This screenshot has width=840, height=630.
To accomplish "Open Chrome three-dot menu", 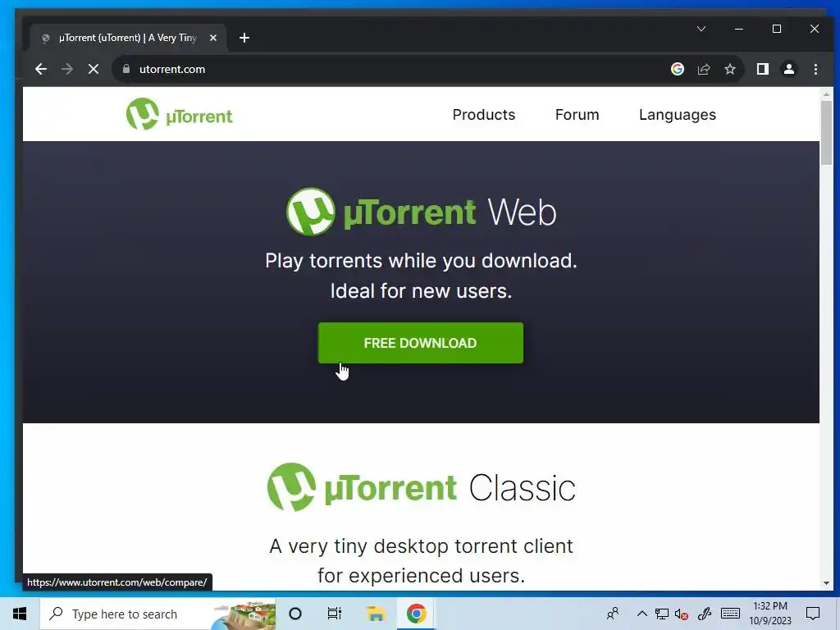I will click(815, 69).
